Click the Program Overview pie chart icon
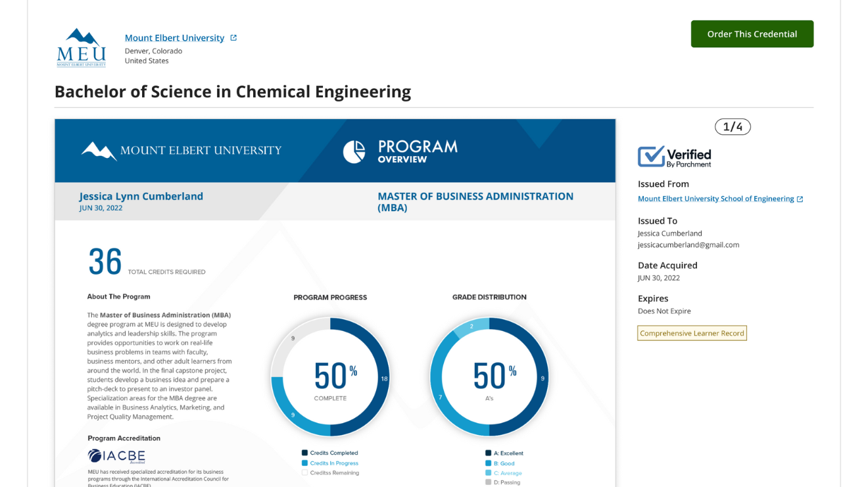 coord(354,152)
